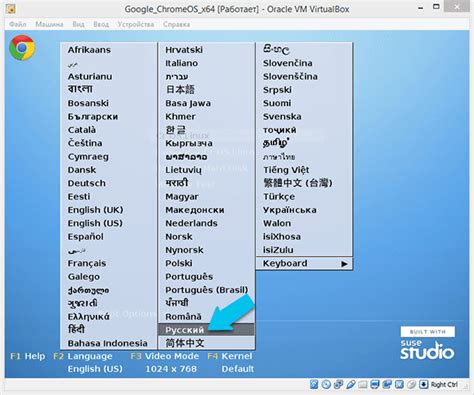This screenshot has height=395, width=474.
Task: Click the VirtualBox window title icon
Action: pos(11,9)
